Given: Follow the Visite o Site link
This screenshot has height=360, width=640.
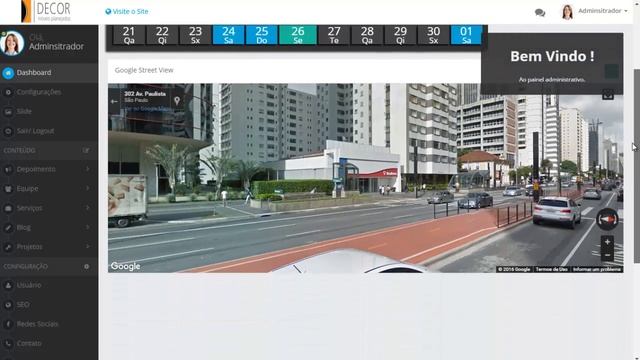Looking at the screenshot, I should pyautogui.click(x=127, y=11).
